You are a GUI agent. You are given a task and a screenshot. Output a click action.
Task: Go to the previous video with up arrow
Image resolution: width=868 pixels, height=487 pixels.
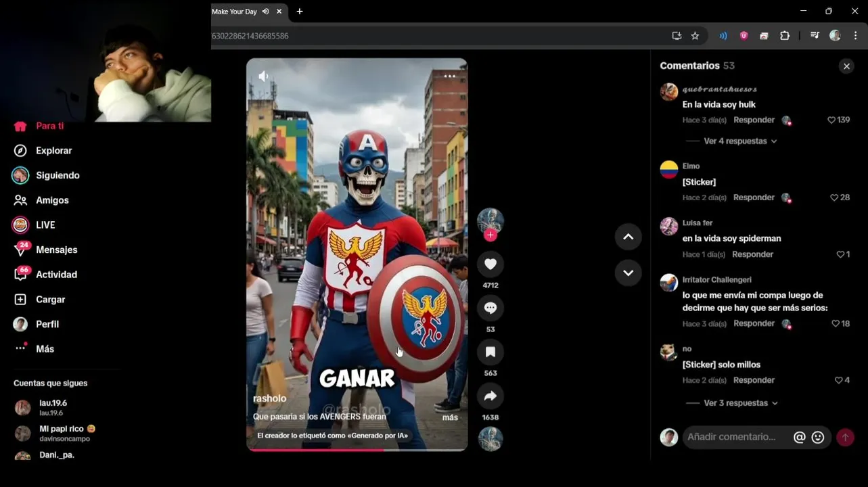point(628,237)
